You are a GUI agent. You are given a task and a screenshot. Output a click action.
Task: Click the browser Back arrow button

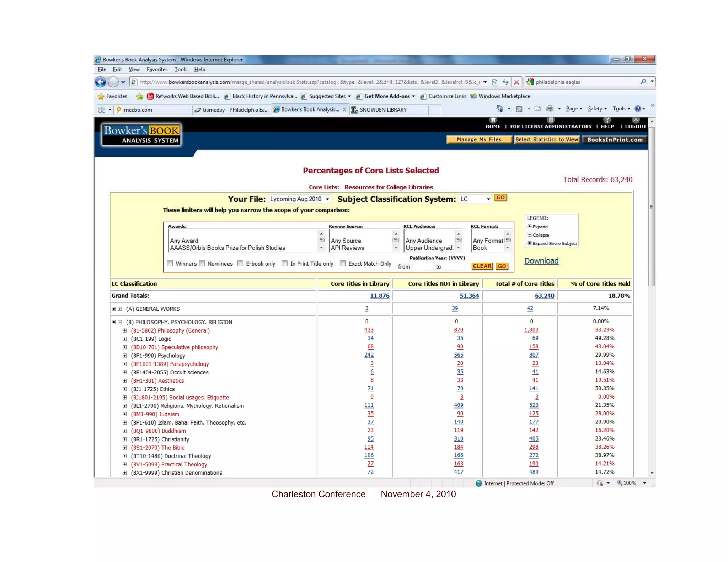pos(101,82)
